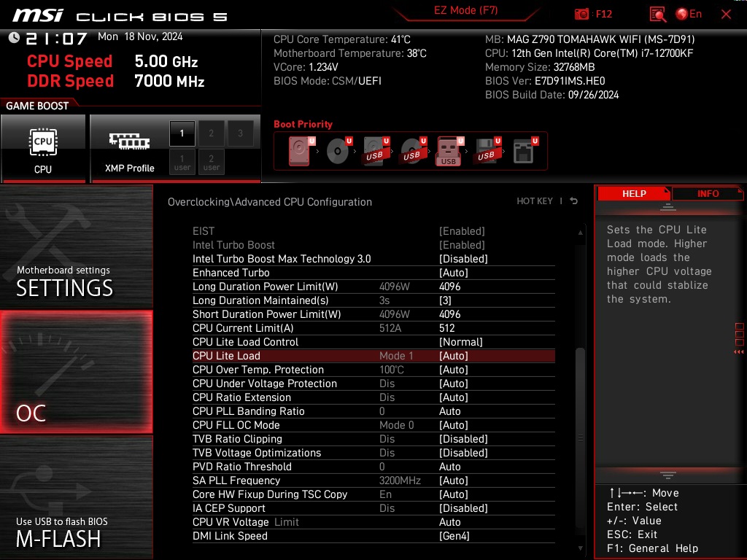Open the INFO tab
Viewport: 747px width, 560px height.
[x=708, y=194]
